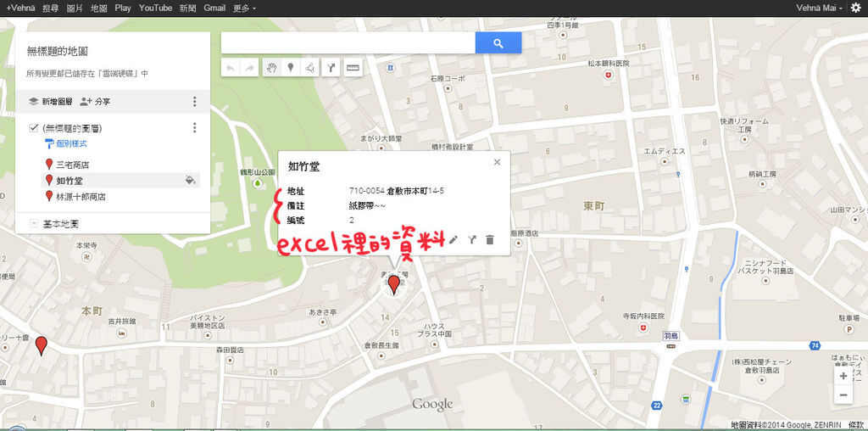Screen dimensions: 868x431
Task: Open 新聞 in the top bar
Action: tap(188, 8)
